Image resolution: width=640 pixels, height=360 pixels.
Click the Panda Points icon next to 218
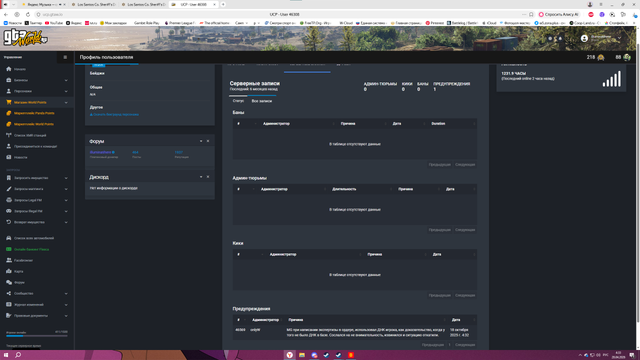[601, 58]
